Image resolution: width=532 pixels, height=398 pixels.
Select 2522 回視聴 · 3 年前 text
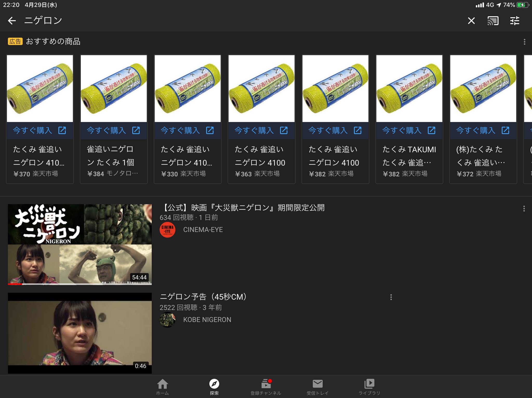click(191, 307)
